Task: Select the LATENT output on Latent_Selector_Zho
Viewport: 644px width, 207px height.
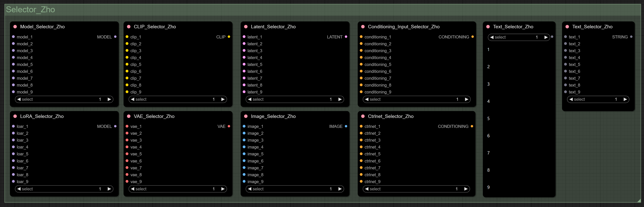Action: [x=346, y=37]
